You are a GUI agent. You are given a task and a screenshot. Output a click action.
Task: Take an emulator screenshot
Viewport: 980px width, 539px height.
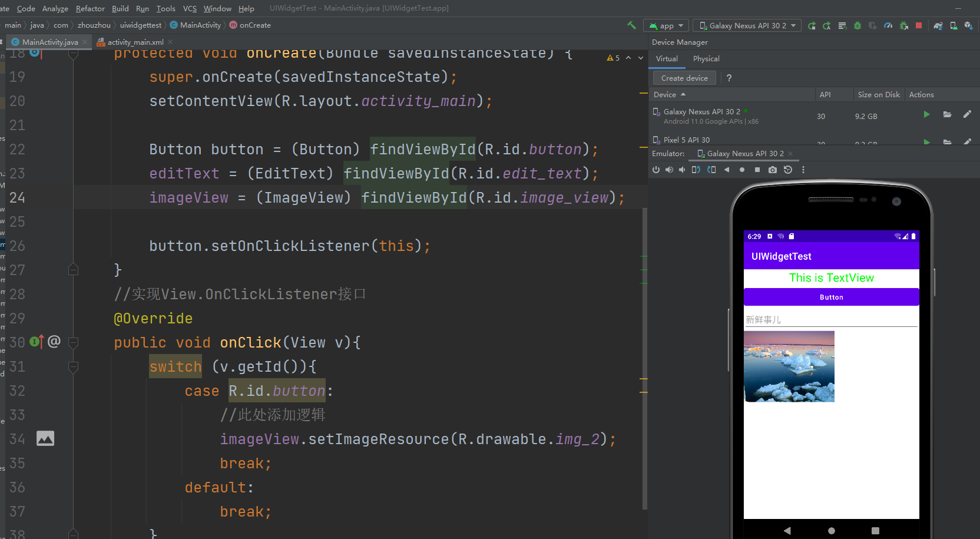point(773,170)
